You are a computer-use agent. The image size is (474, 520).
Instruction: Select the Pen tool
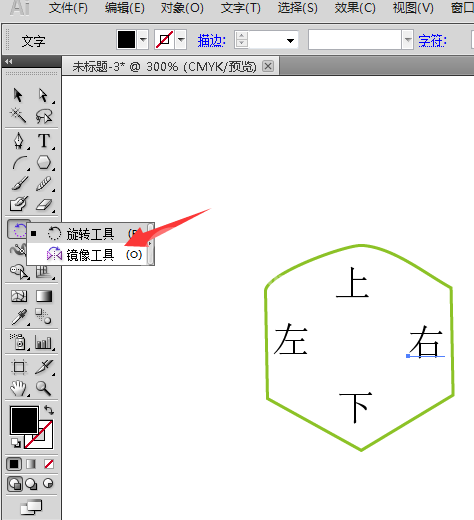coord(19,141)
